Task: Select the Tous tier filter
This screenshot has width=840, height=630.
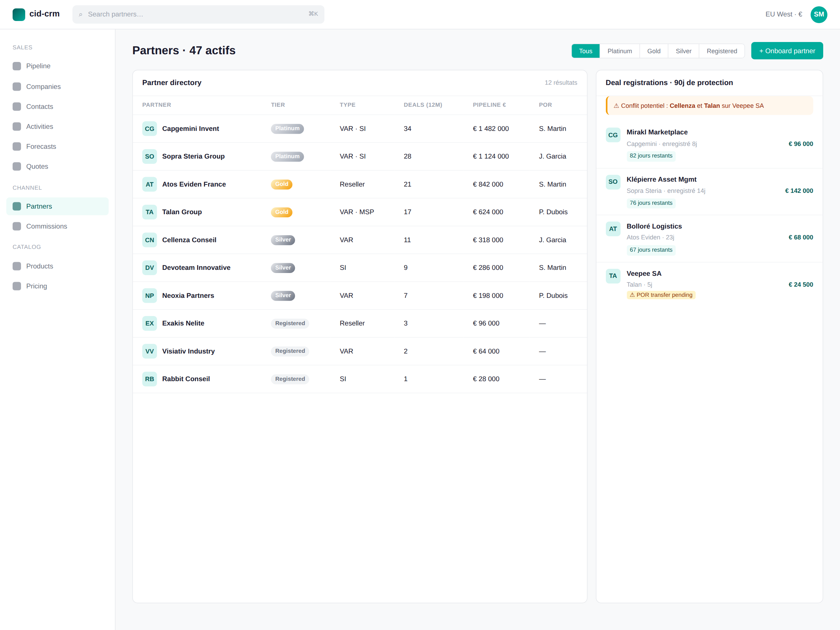Action: coord(586,51)
